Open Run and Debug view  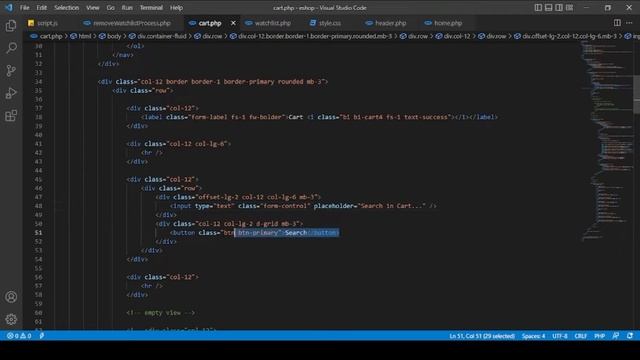[x=11, y=93]
